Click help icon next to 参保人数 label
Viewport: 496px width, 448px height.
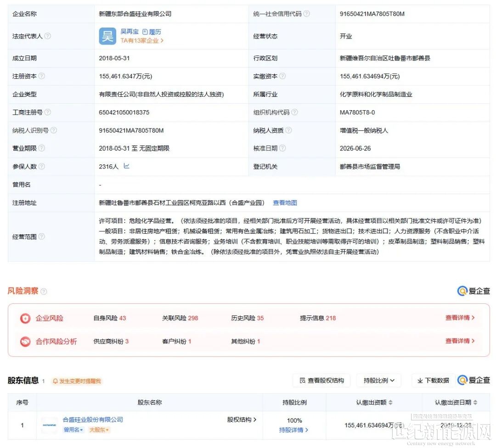point(41,166)
